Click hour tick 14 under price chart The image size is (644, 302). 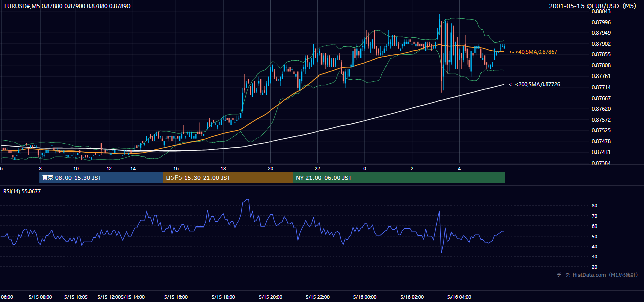133,168
